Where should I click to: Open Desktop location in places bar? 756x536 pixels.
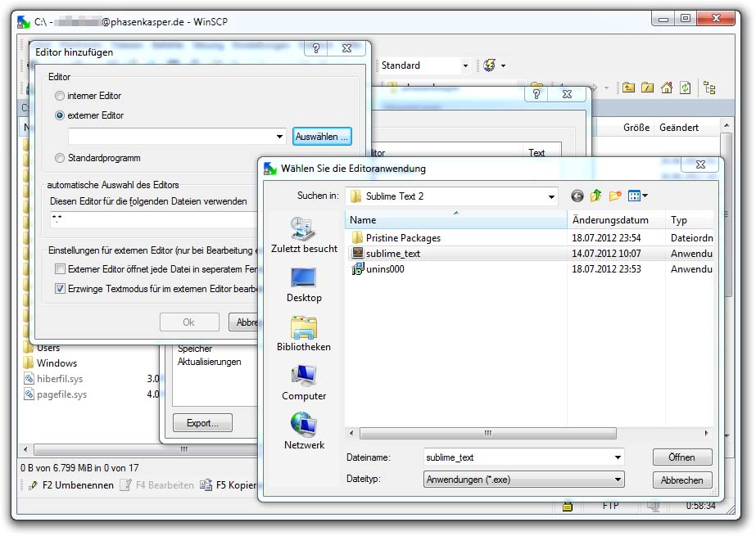(x=303, y=286)
